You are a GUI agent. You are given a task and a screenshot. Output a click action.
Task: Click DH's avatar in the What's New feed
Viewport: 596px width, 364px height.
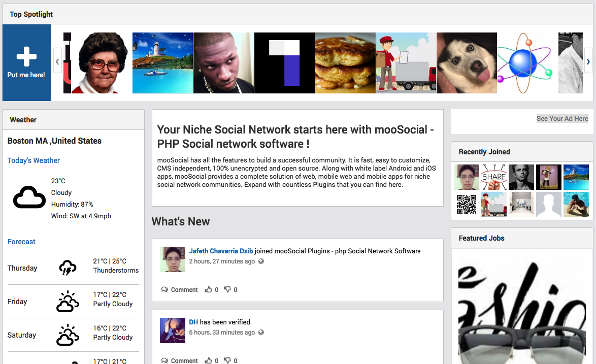click(x=173, y=330)
